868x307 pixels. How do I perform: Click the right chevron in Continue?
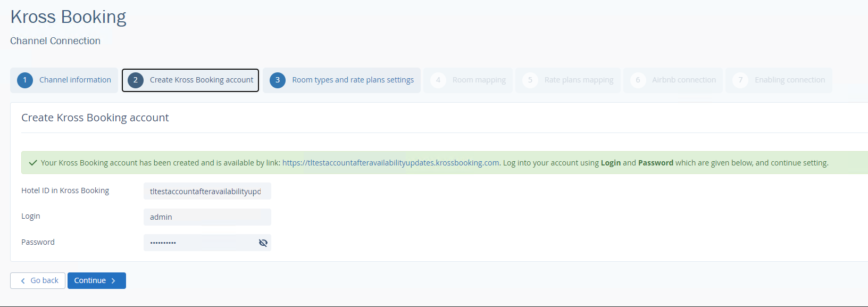pos(113,281)
